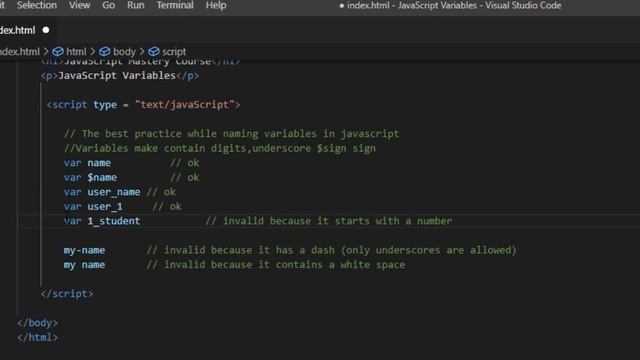The width and height of the screenshot is (640, 360).
Task: Click the index.html breadcrumb file name
Action: pos(20,52)
